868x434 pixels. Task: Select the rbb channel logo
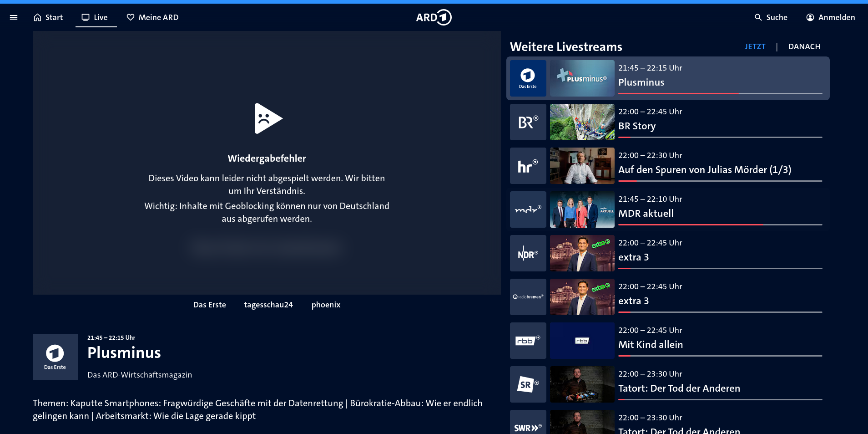click(x=528, y=341)
